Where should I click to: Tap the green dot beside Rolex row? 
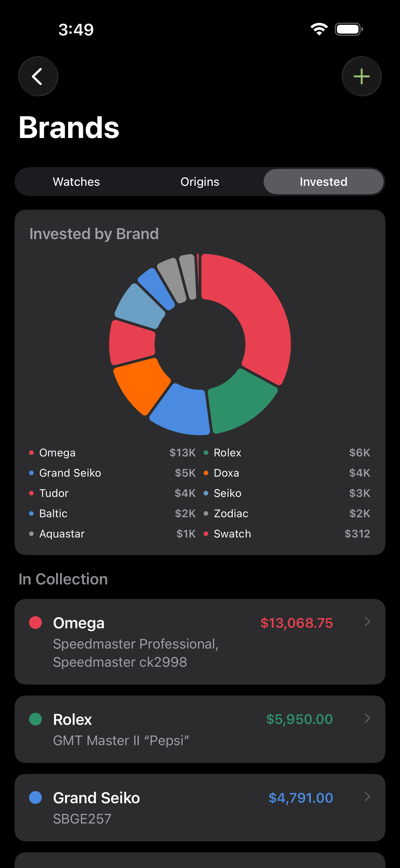click(x=35, y=719)
